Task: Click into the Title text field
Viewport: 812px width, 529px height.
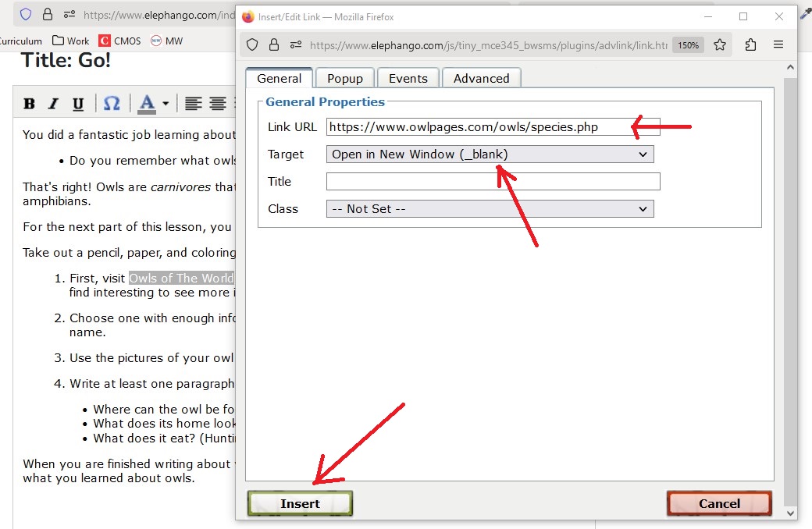Action: 493,182
